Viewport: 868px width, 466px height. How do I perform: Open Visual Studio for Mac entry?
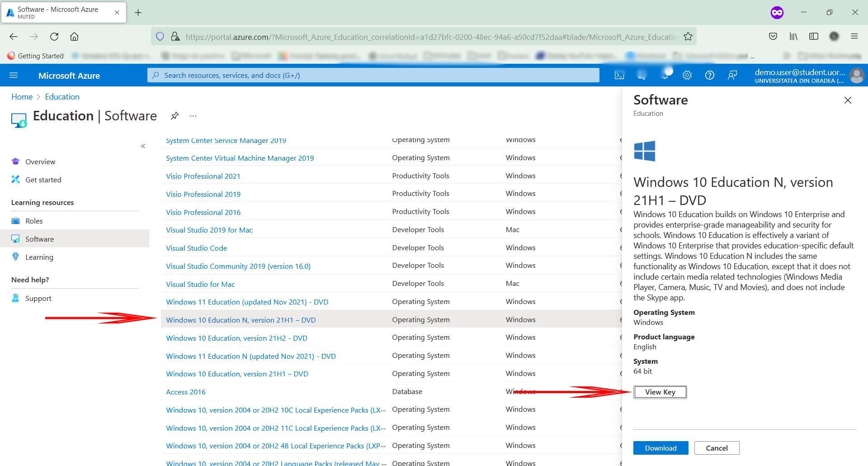click(x=200, y=284)
